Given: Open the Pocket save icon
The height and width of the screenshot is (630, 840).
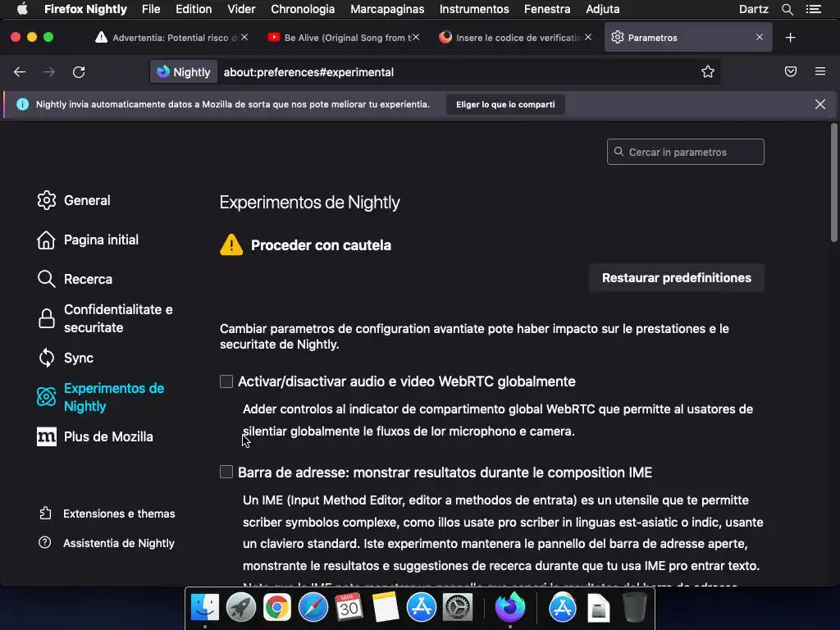Looking at the screenshot, I should click(791, 71).
